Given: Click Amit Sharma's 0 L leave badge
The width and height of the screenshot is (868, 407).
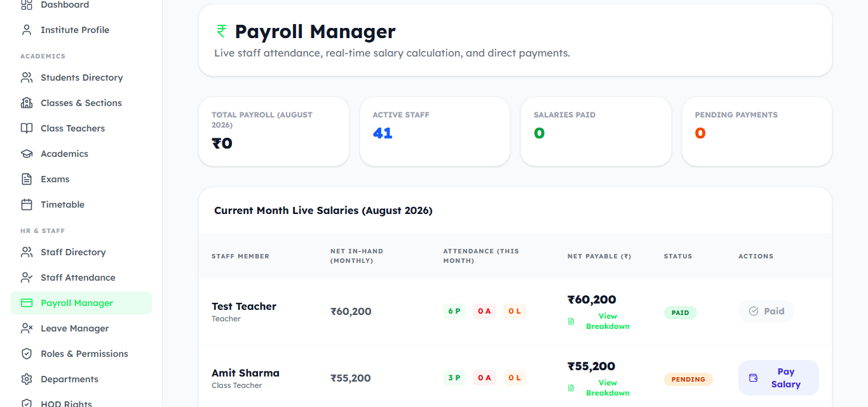Looking at the screenshot, I should tap(515, 378).
